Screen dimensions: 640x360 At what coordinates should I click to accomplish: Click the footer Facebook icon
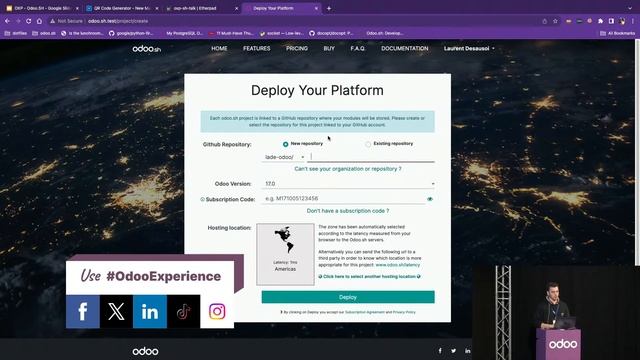click(x=440, y=351)
